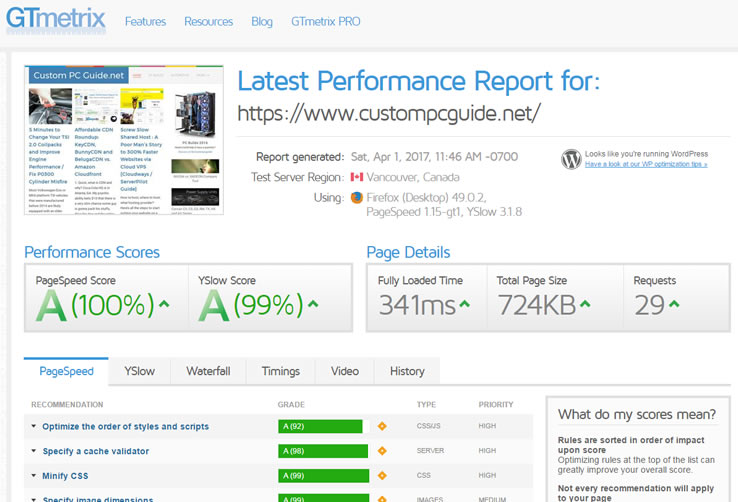Click the Requests up arrow
The height and width of the screenshot is (502, 738).
674,304
